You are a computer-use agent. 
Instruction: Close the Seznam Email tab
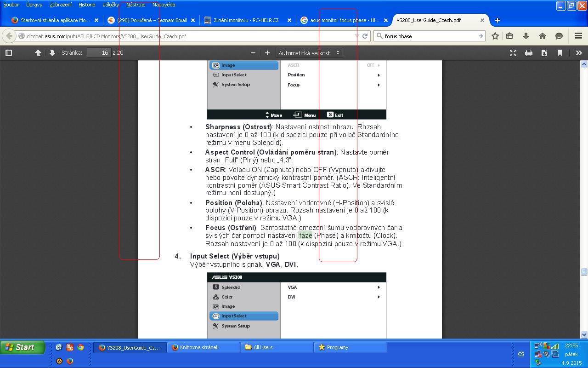coord(193,20)
